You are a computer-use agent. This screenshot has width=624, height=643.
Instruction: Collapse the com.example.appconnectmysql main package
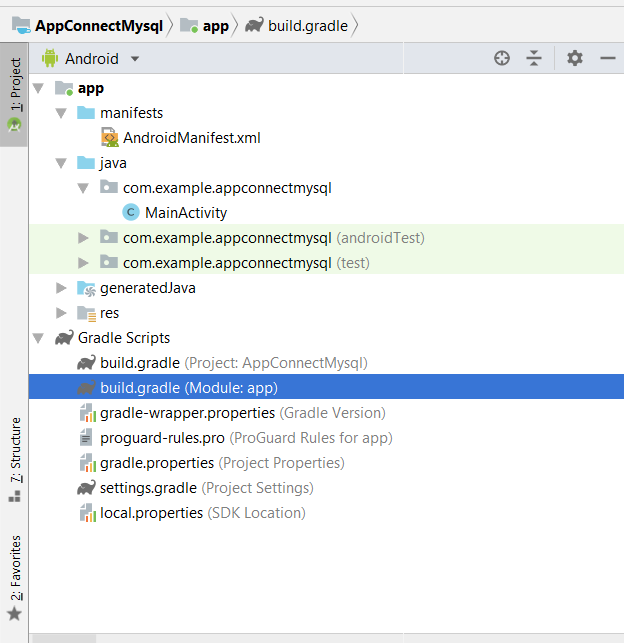pyautogui.click(x=83, y=188)
